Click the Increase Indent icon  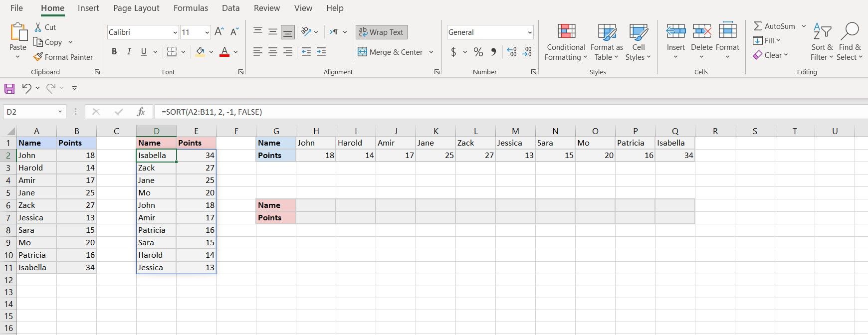(321, 52)
